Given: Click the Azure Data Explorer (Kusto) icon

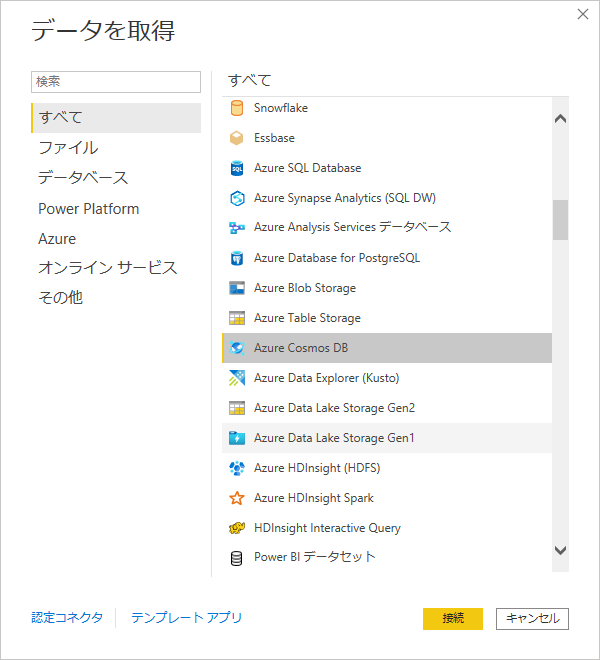Looking at the screenshot, I should pos(237,378).
